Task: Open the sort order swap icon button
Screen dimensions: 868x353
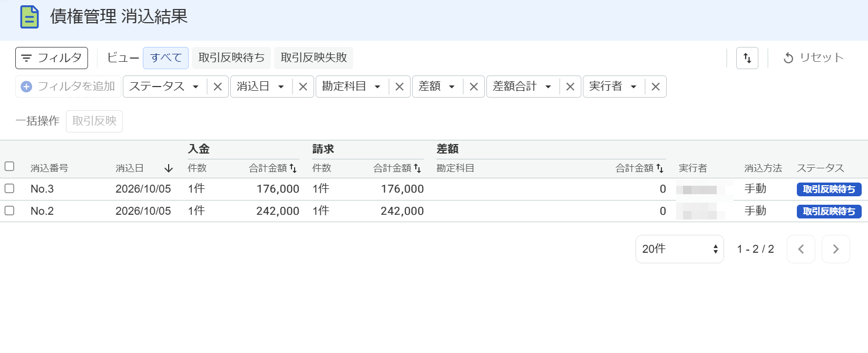Action: pyautogui.click(x=747, y=58)
